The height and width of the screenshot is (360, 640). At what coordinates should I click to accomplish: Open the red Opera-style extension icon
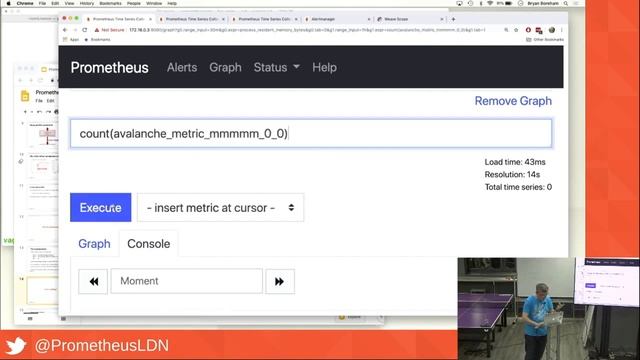tap(528, 30)
